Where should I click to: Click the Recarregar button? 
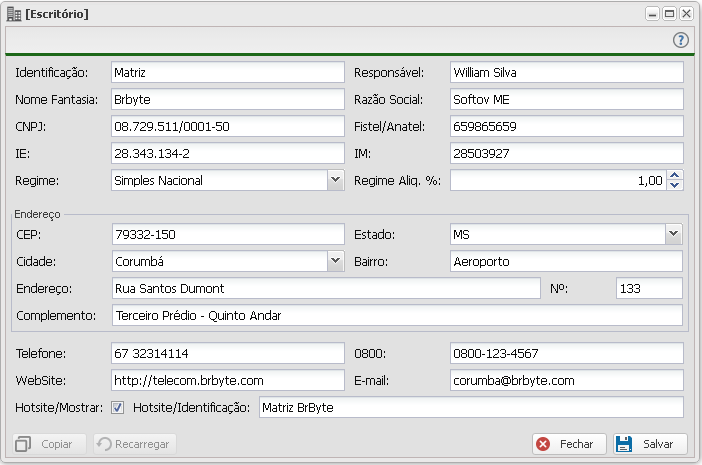coord(135,444)
